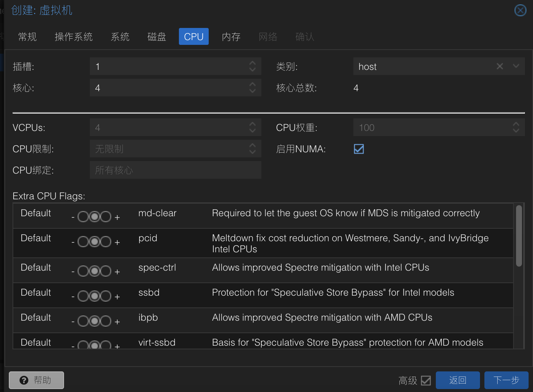Viewport: 533px width, 392px height.
Task: Toggle the 高级 advanced checkbox
Action: pos(426,380)
